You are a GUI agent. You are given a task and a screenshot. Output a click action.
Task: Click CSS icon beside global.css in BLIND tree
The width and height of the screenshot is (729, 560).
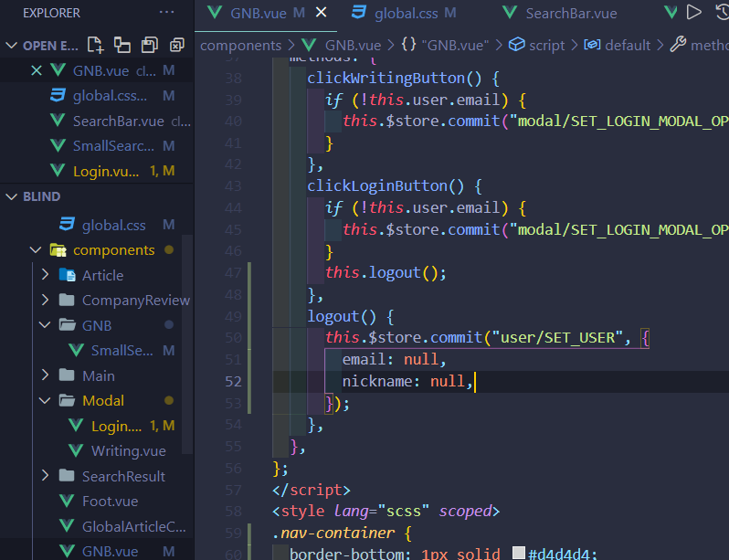[67, 224]
